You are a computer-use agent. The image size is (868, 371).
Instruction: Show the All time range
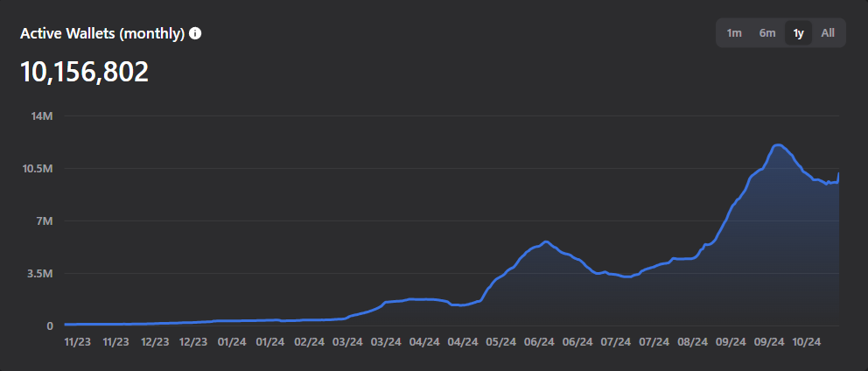(828, 33)
